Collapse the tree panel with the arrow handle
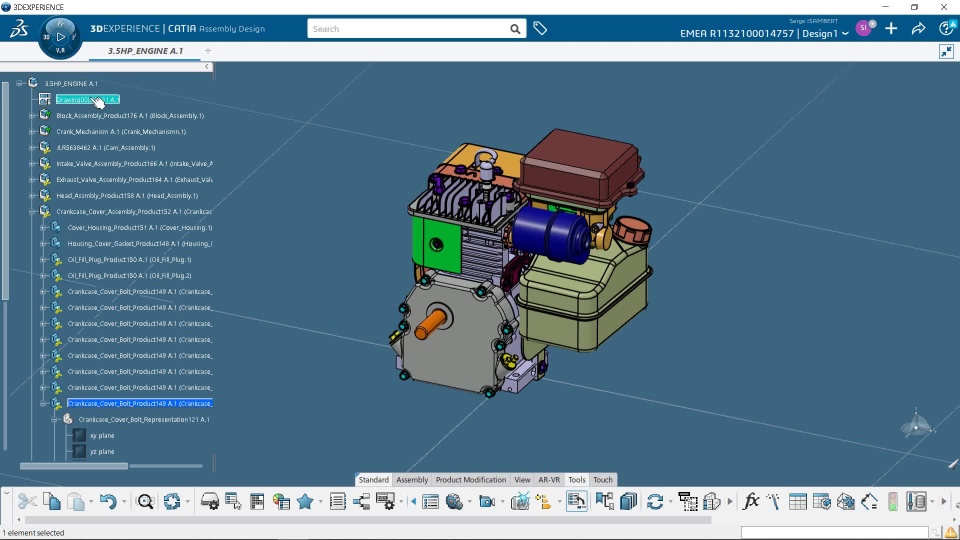This screenshot has width=960, height=540. 207,67
